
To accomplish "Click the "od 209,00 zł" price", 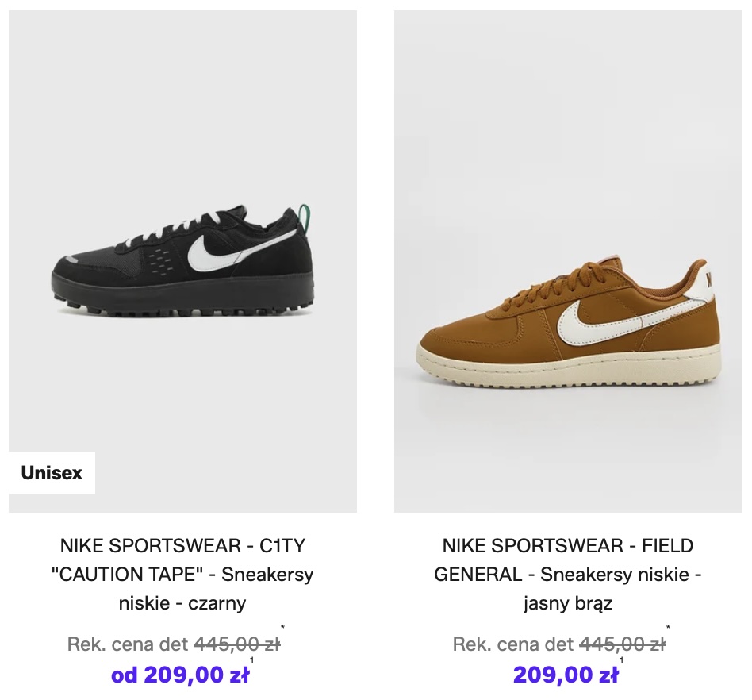I will pos(180,675).
